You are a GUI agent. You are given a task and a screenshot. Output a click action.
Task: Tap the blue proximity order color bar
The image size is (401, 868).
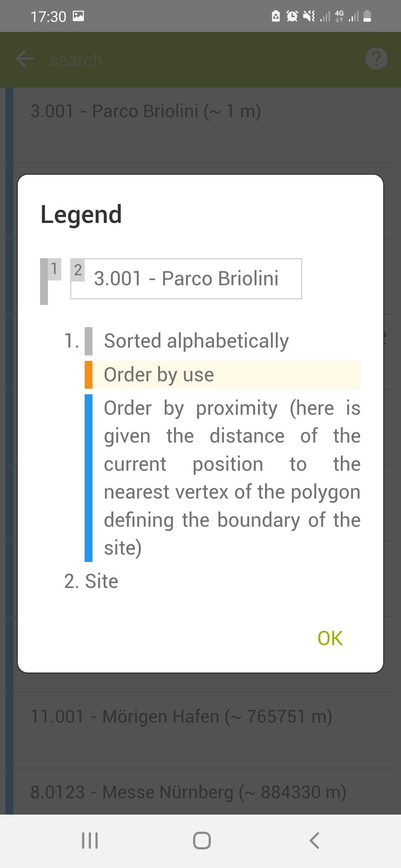[89, 477]
